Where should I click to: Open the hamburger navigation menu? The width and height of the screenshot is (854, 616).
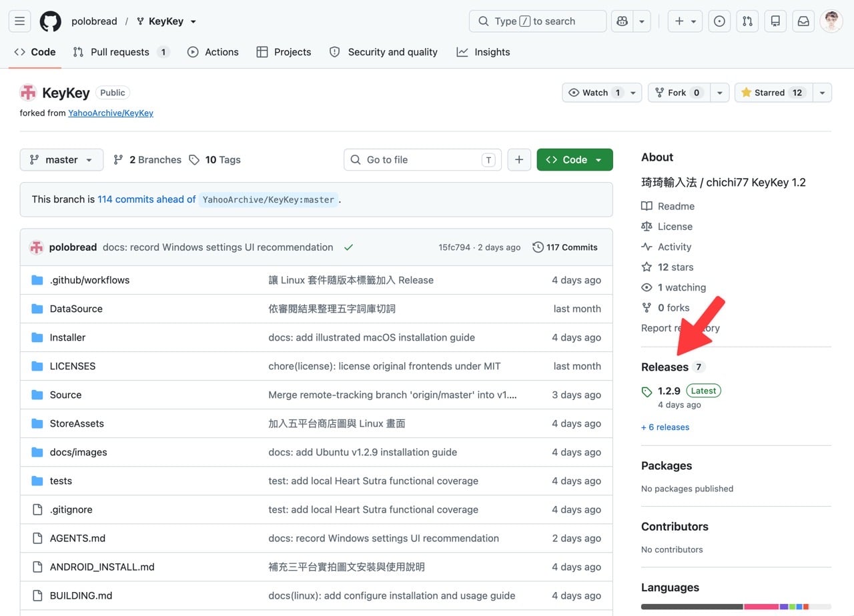click(19, 21)
